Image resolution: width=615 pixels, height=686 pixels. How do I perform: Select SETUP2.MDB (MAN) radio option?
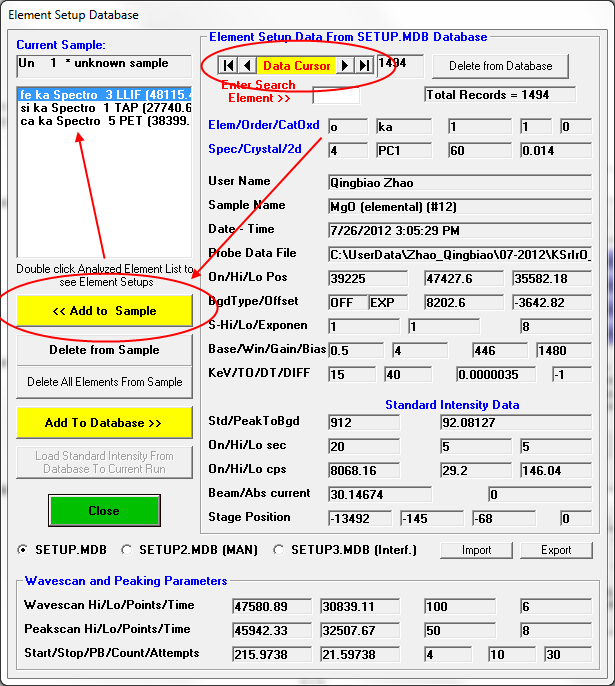(x=126, y=550)
